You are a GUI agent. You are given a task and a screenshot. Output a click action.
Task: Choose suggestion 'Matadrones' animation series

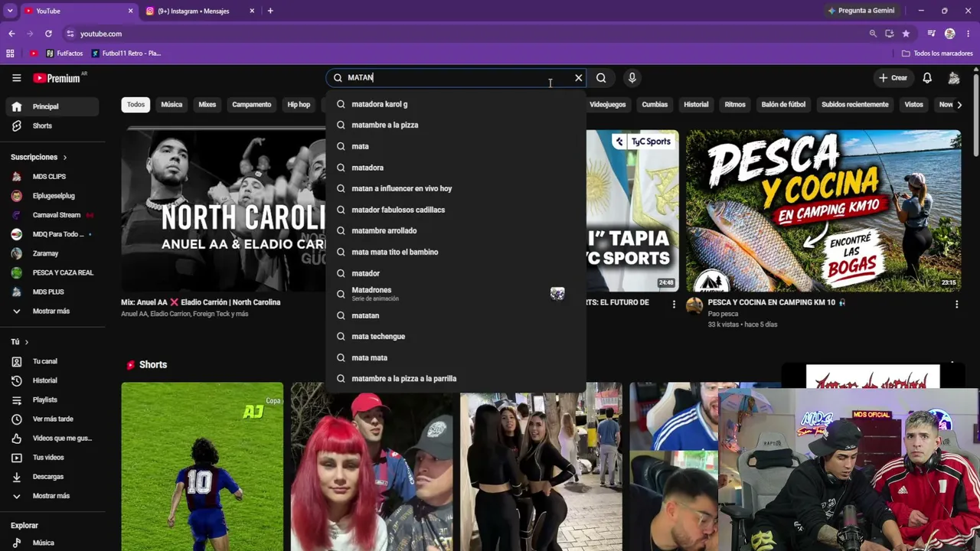point(456,294)
